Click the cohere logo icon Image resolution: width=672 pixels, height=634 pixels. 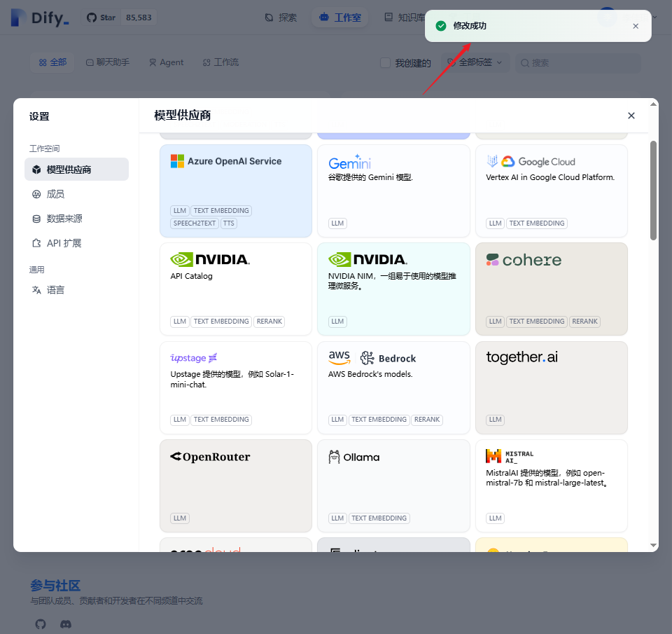tap(492, 259)
